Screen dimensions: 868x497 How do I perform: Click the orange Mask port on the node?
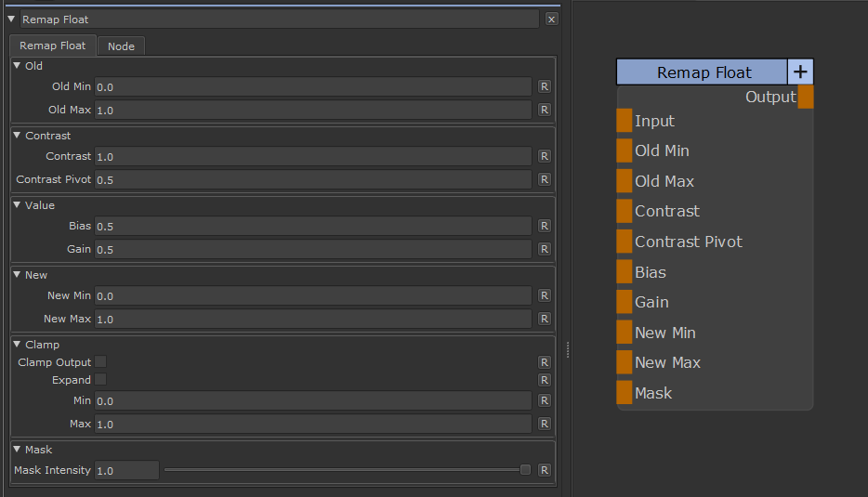[x=625, y=393]
